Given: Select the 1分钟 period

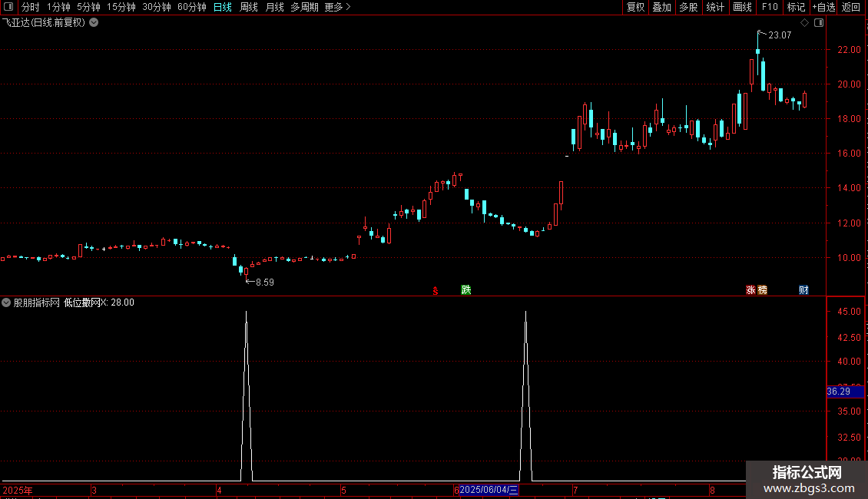Looking at the screenshot, I should (58, 7).
